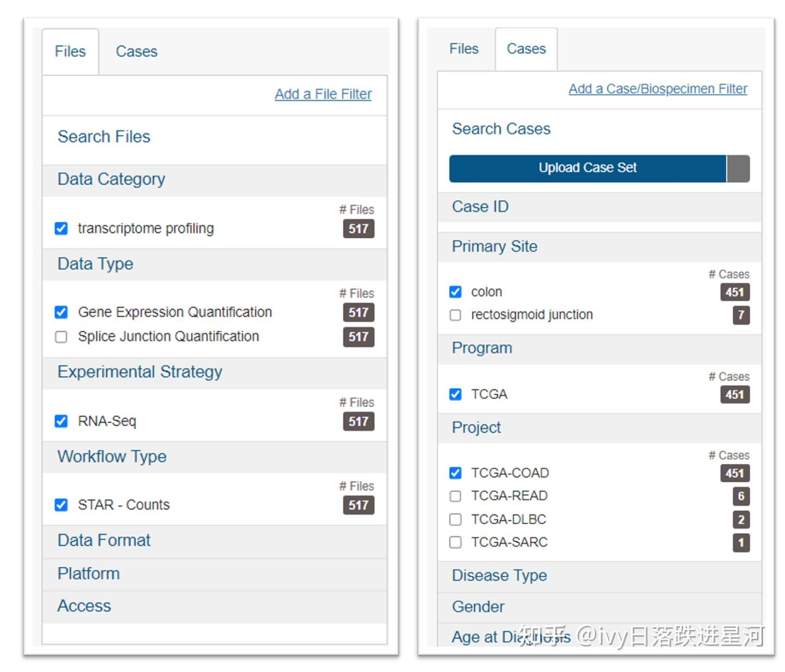785x672 pixels.
Task: Switch to Files tab in right panel
Action: pyautogui.click(x=464, y=49)
